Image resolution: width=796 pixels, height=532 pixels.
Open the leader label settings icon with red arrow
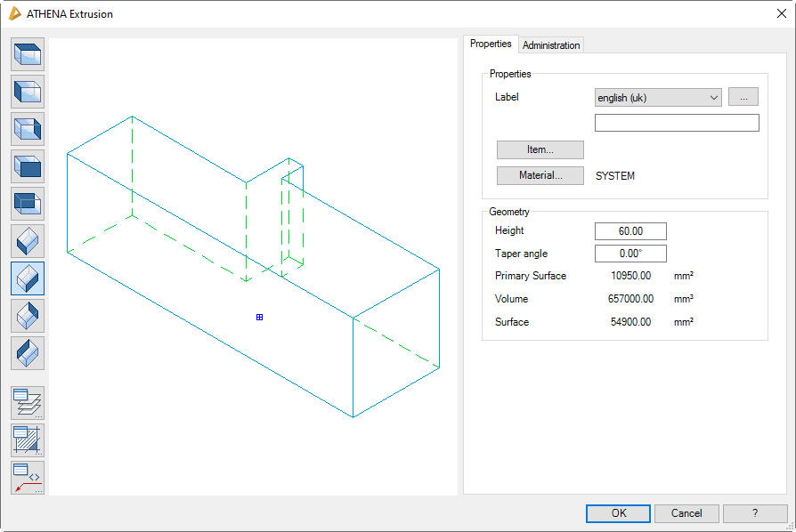coord(28,478)
